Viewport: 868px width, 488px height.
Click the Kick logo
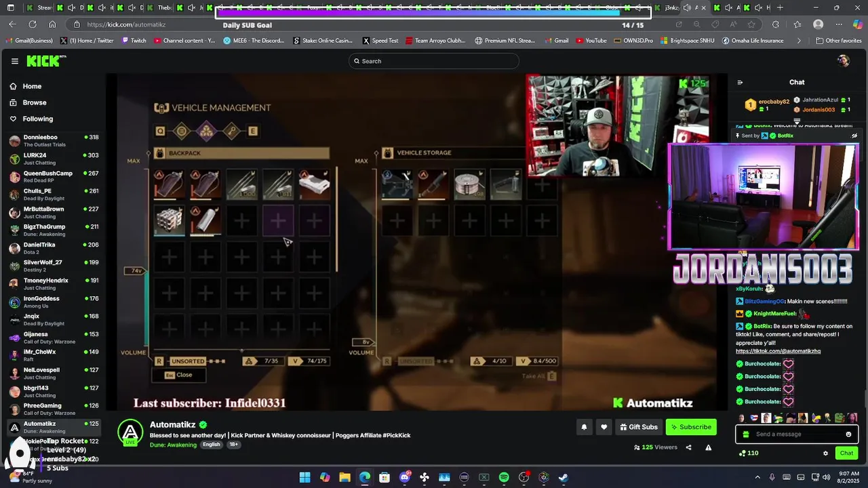tap(46, 61)
